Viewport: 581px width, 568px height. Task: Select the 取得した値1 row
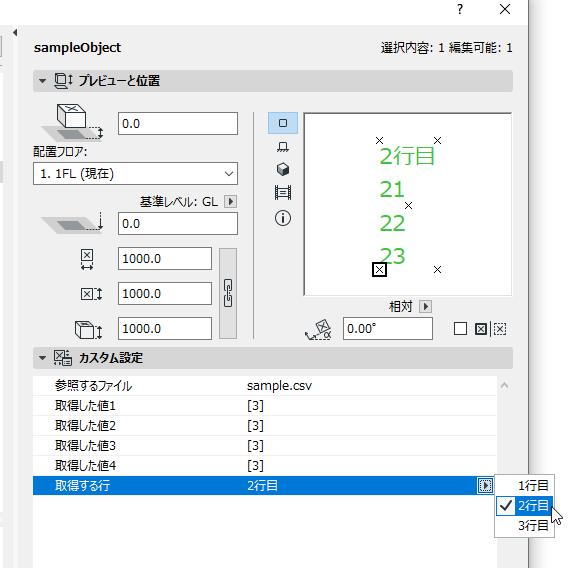265,406
